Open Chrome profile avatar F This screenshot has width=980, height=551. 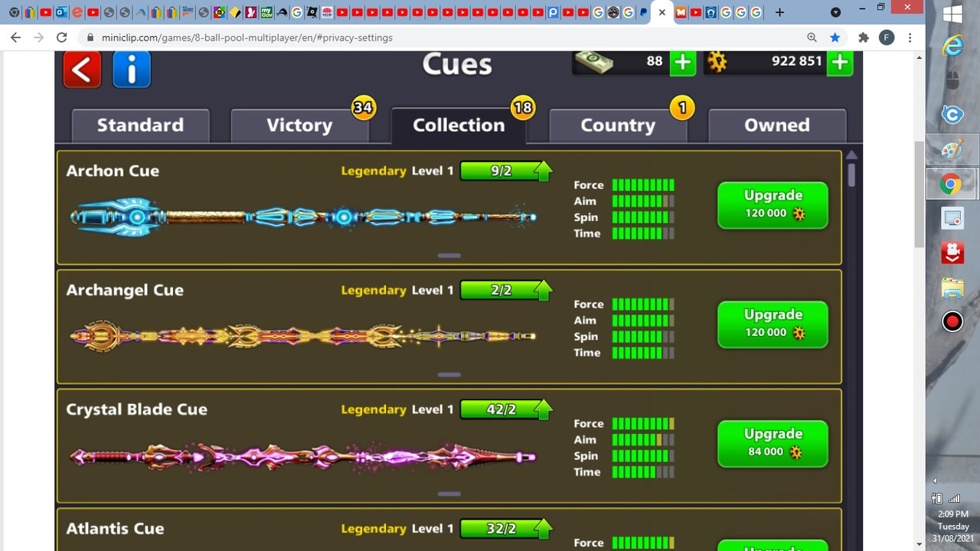tap(887, 37)
